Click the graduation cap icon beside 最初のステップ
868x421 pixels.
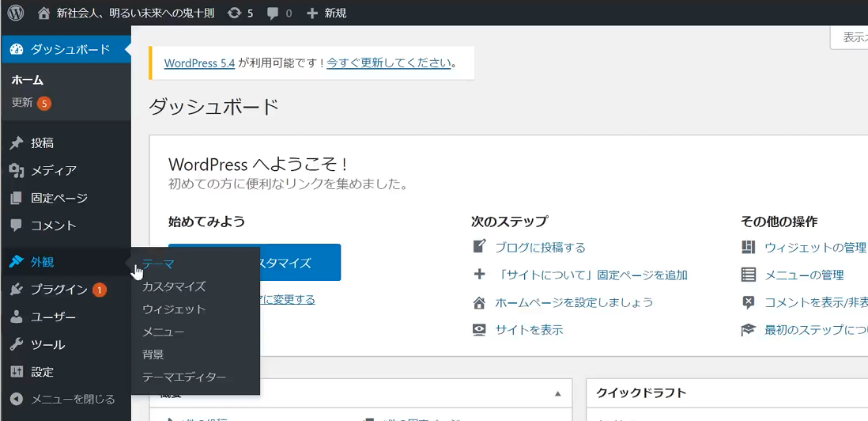[x=749, y=330]
